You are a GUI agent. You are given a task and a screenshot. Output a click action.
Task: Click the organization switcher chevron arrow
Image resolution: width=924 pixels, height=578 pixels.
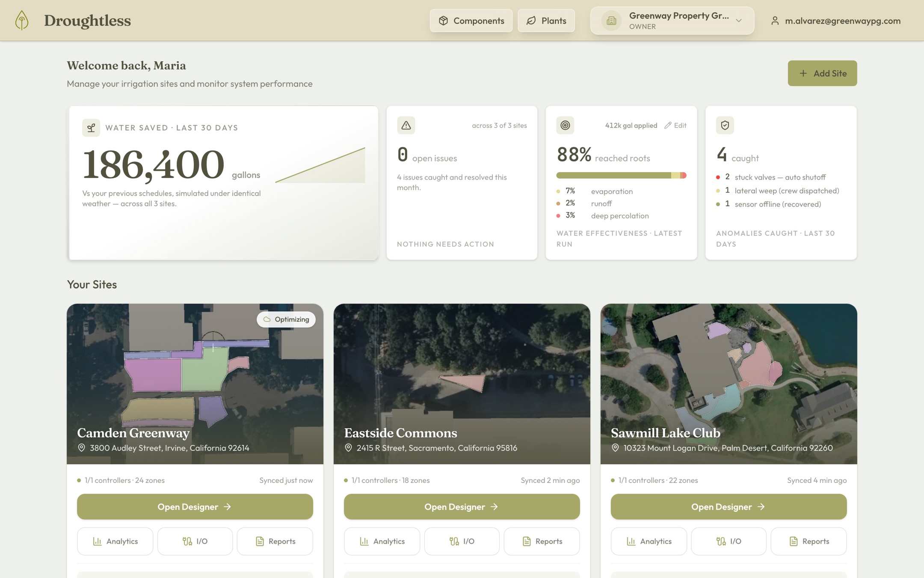[739, 21]
